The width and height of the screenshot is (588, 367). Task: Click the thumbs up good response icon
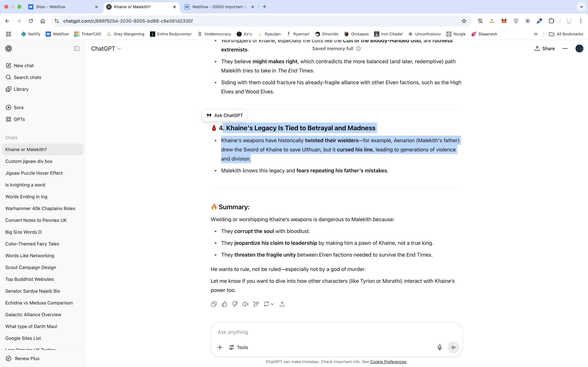[x=224, y=304]
